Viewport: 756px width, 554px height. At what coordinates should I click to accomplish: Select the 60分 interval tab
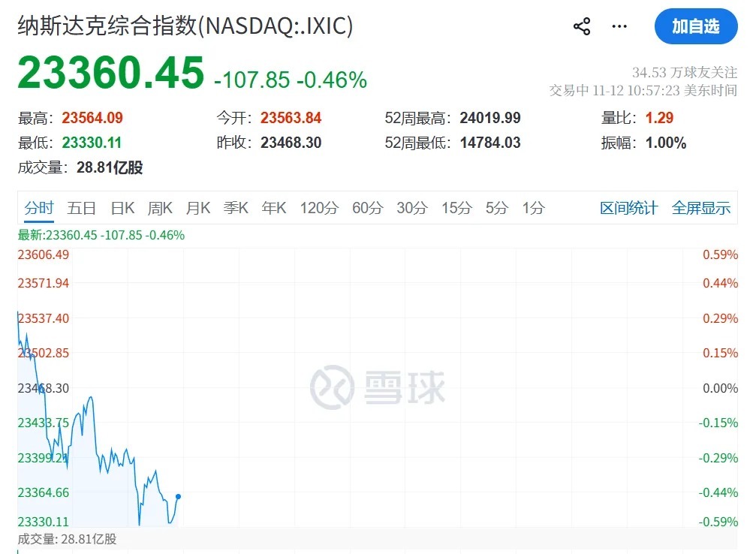point(367,209)
